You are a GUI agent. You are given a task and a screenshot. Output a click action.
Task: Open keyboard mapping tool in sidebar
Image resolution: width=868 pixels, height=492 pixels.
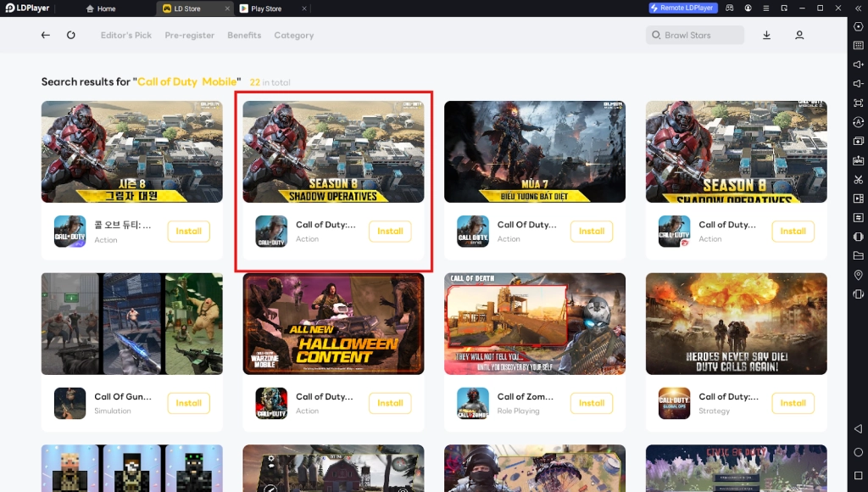point(858,46)
